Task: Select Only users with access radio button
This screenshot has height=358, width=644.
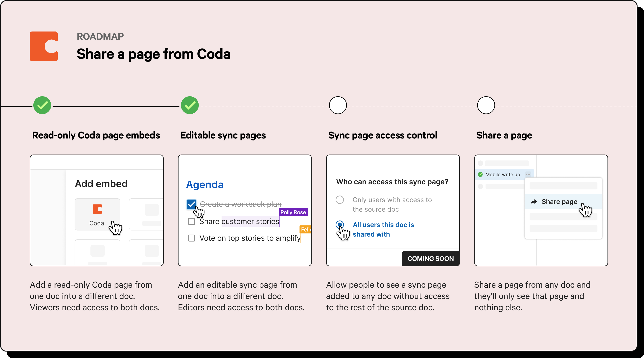Action: click(x=340, y=200)
